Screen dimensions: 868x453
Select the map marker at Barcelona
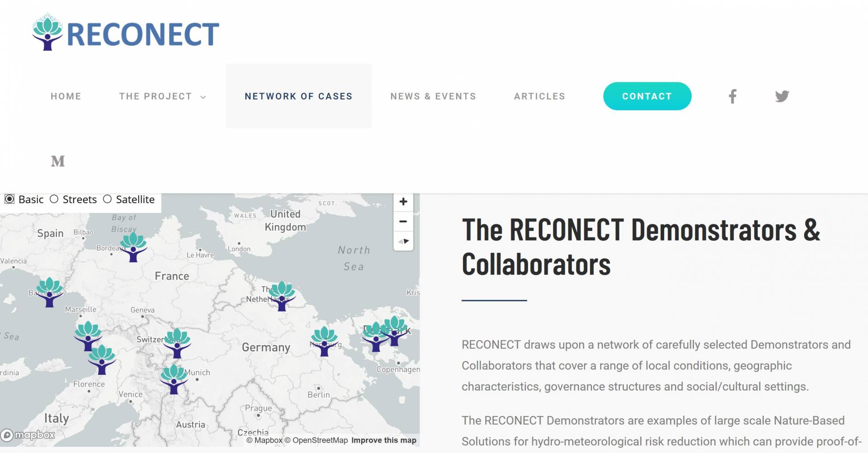click(x=49, y=293)
